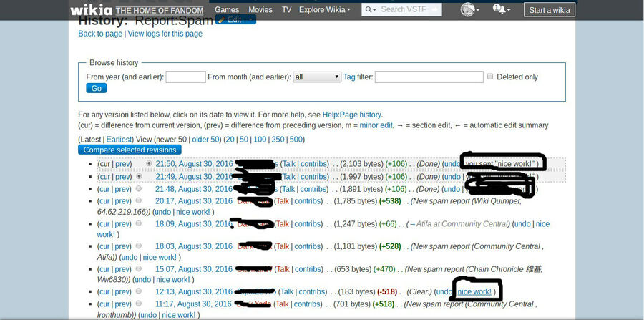Show 100 revisions per page
The width and height of the screenshot is (644, 320).
click(x=260, y=140)
